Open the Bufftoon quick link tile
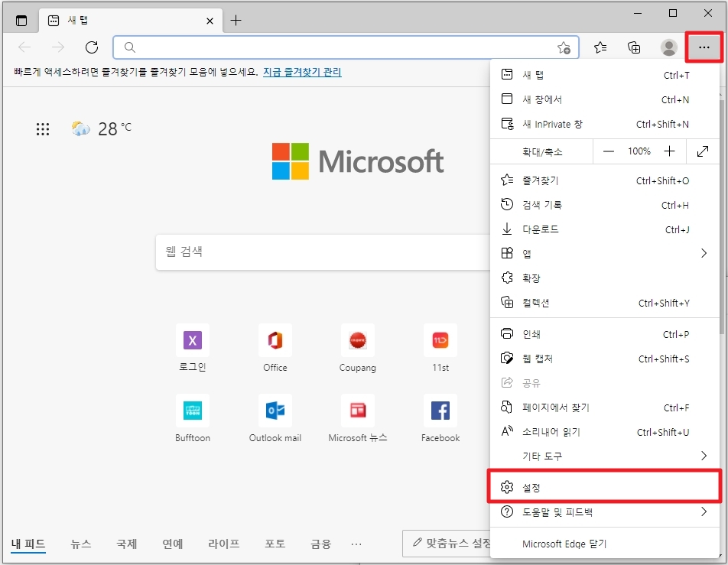Screen dimensions: 728x565 click(193, 418)
